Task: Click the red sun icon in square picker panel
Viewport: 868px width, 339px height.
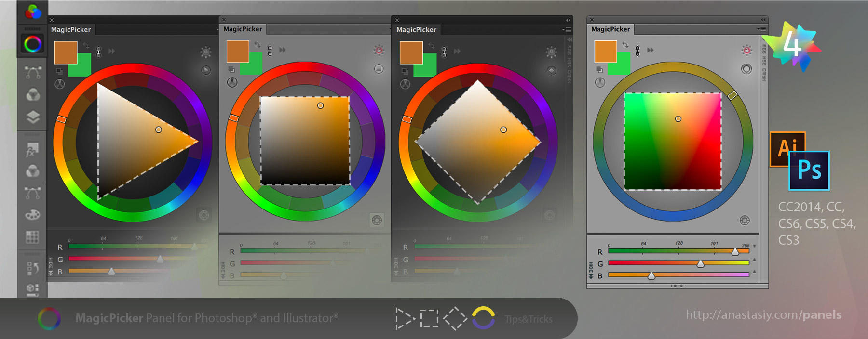Action: (379, 50)
